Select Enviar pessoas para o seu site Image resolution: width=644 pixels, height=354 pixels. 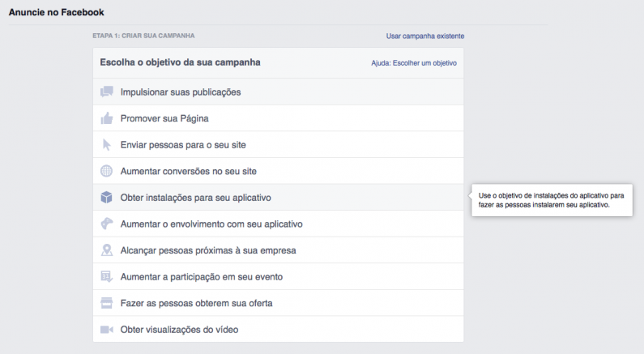pos(278,144)
